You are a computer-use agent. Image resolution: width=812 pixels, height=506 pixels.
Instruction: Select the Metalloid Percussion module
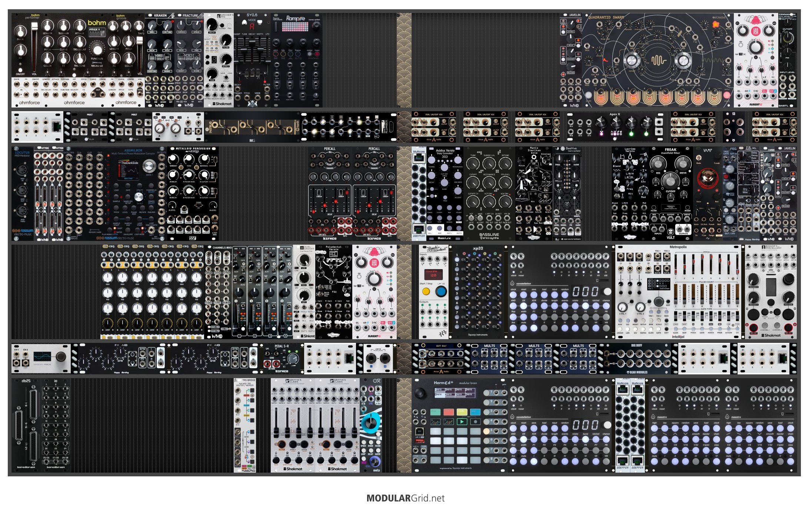pyautogui.click(x=193, y=194)
